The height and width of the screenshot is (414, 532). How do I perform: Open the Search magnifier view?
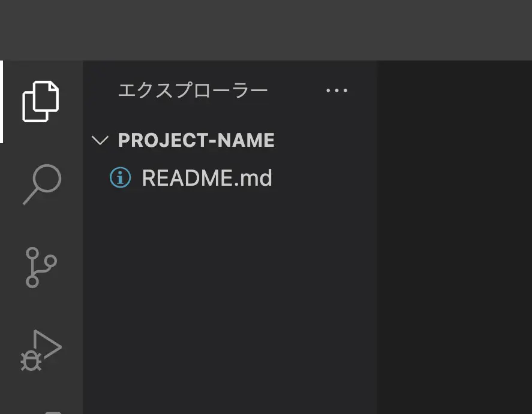click(42, 185)
